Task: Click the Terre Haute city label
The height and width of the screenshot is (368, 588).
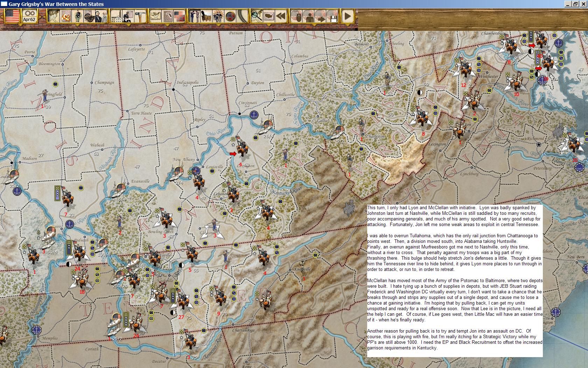Action: click(141, 113)
